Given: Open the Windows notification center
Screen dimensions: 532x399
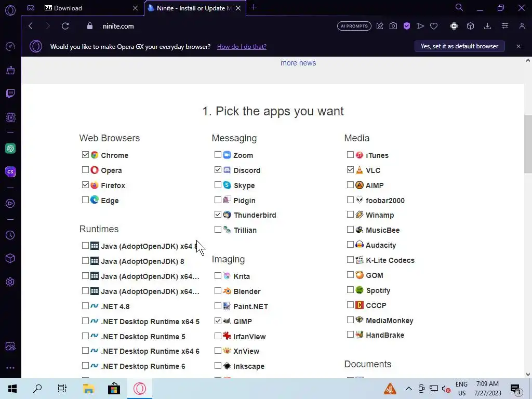Looking at the screenshot, I should click(516, 389).
